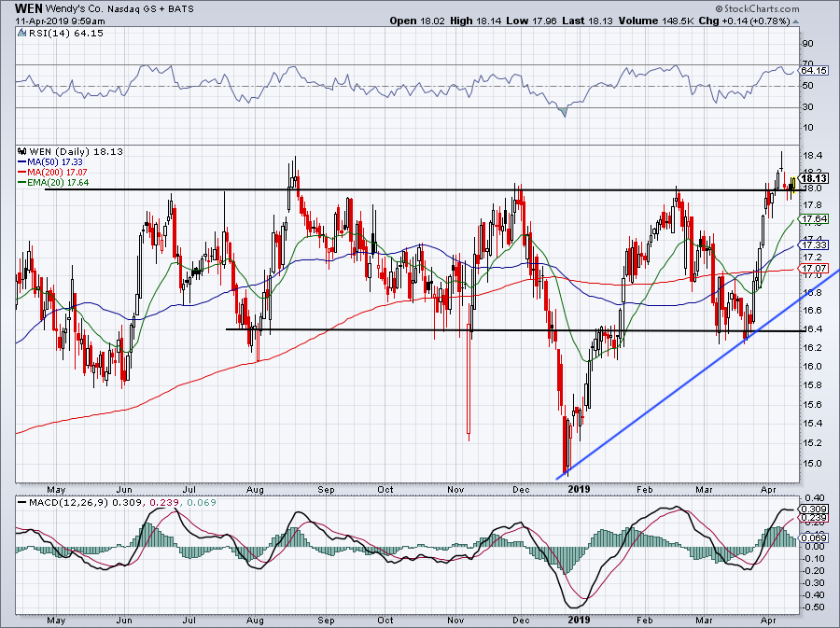
Task: Click the "WEN (Daily) 18.13" legend label
Action: [x=77, y=151]
